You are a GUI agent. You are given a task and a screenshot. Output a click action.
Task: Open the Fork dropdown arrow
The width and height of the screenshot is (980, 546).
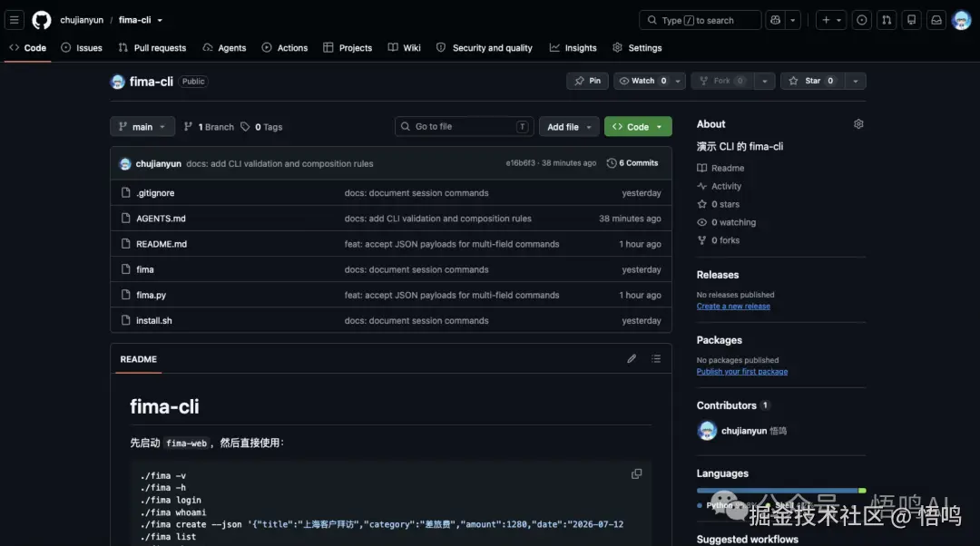(x=764, y=81)
